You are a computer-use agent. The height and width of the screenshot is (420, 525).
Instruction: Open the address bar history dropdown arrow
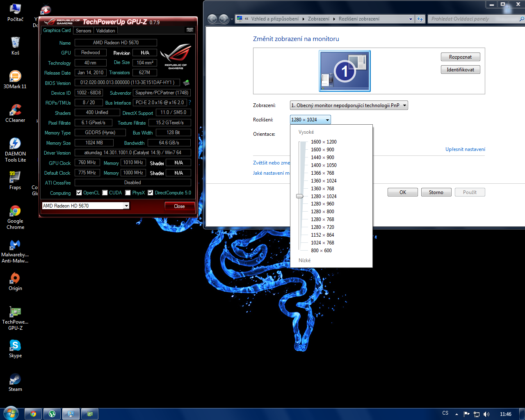[411, 19]
